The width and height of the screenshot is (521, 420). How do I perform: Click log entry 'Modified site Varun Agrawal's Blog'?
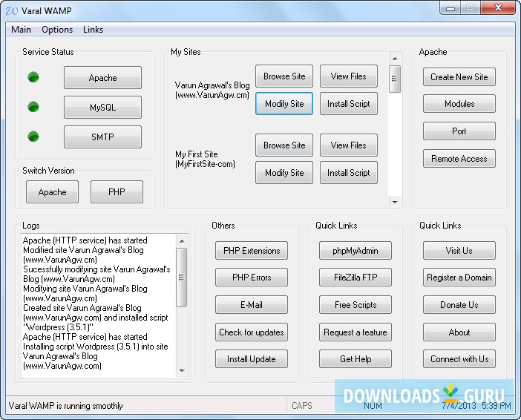83,250
